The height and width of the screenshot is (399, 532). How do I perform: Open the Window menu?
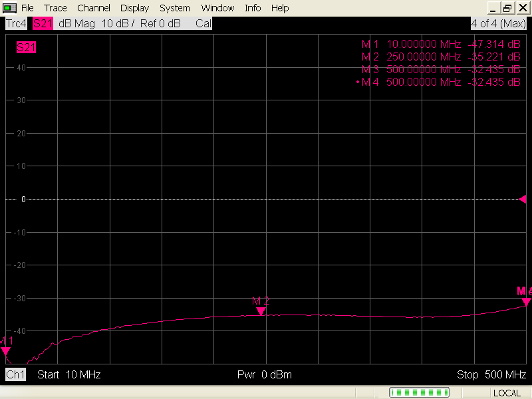pos(217,8)
